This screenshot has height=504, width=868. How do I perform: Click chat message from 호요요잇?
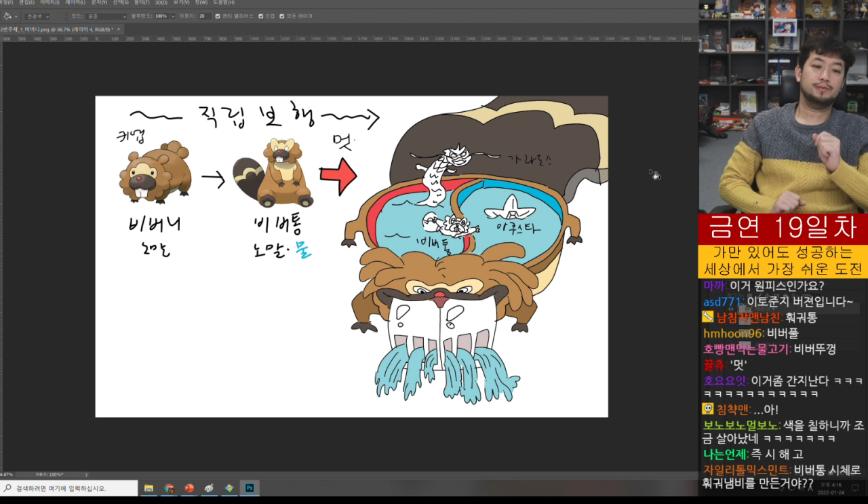[783, 387]
